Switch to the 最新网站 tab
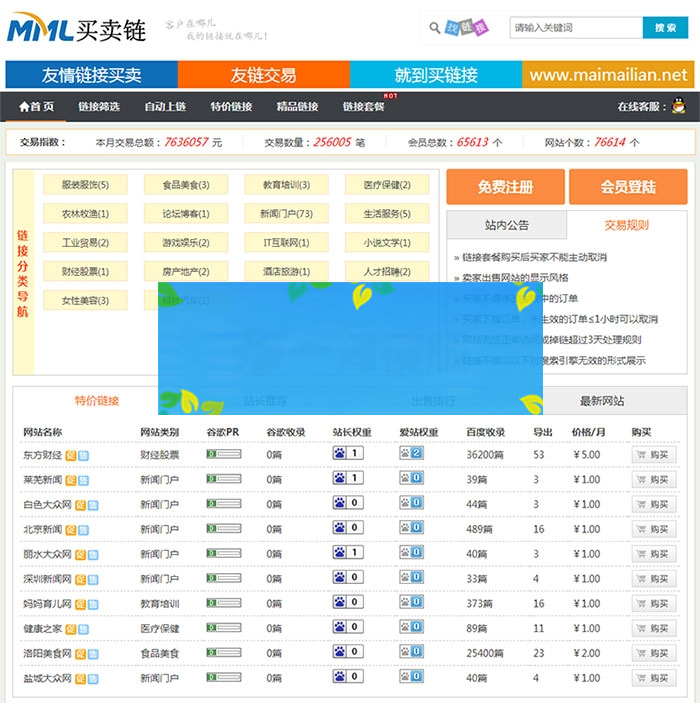Image resolution: width=700 pixels, height=703 pixels. [x=602, y=401]
